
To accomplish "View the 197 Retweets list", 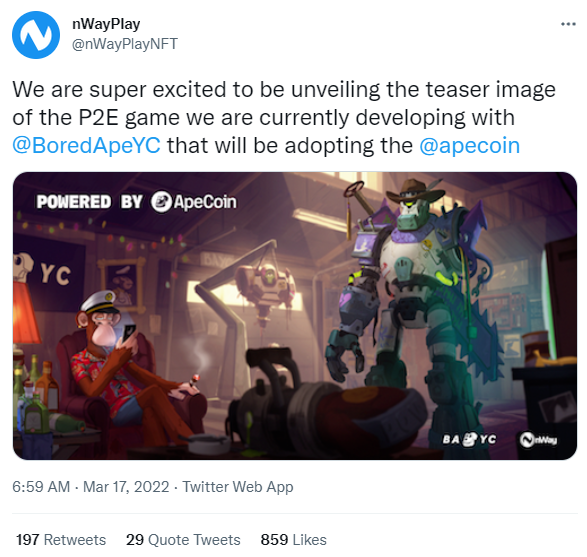I will point(61,540).
